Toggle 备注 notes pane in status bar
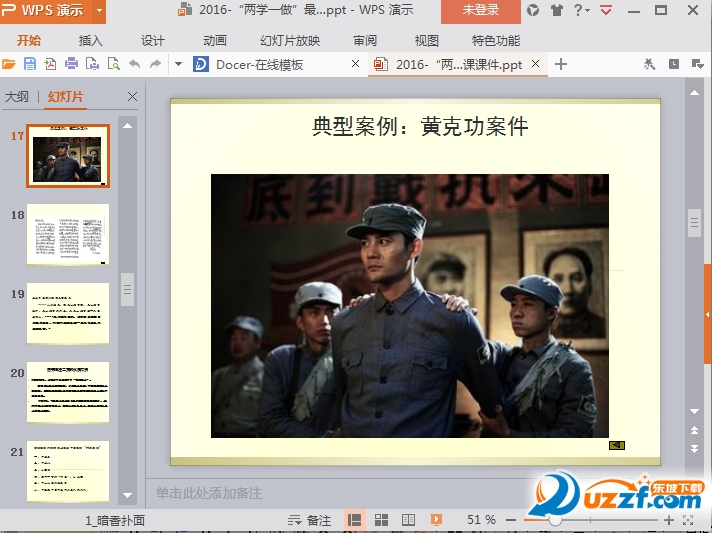This screenshot has height=533, width=712. [310, 520]
